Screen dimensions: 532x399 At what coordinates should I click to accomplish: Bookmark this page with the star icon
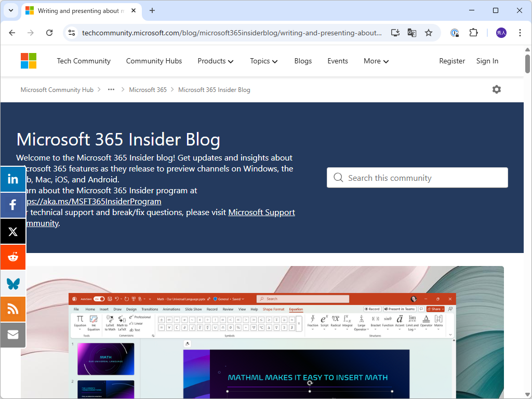pyautogui.click(x=429, y=32)
